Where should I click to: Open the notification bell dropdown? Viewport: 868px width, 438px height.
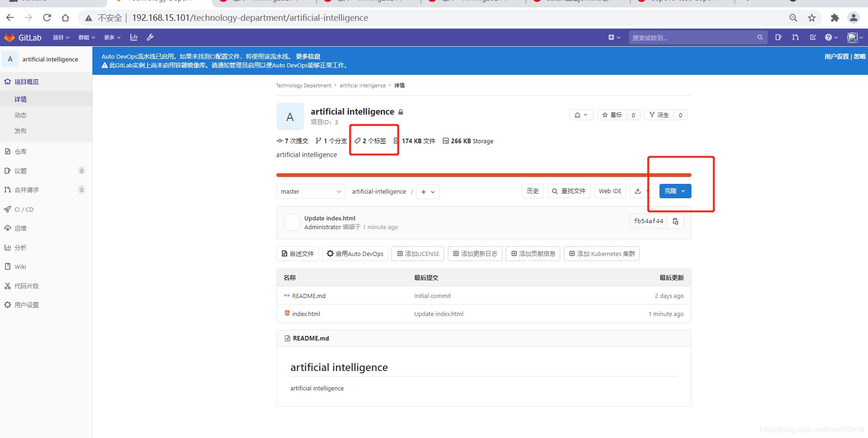point(581,115)
